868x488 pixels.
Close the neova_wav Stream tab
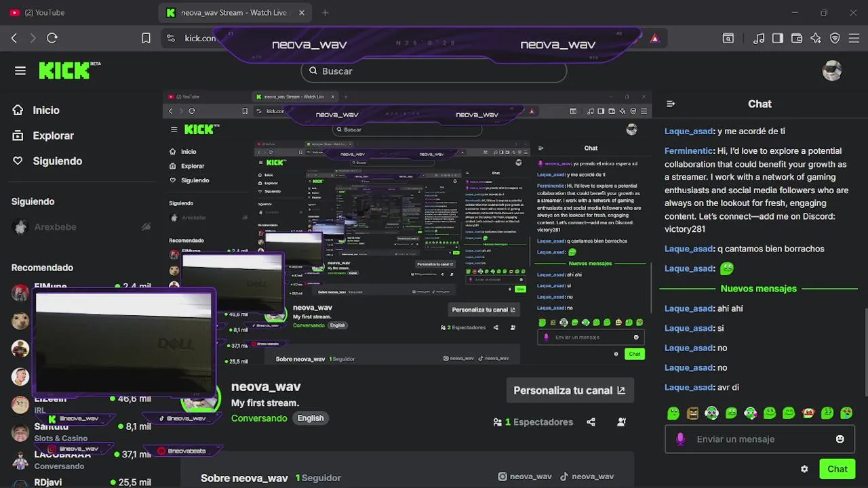tap(302, 12)
